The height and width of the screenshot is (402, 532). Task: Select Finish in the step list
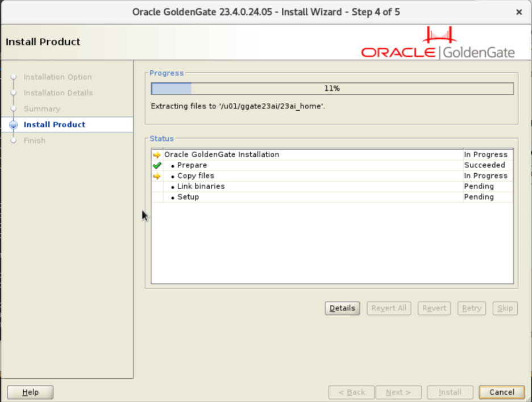click(35, 141)
